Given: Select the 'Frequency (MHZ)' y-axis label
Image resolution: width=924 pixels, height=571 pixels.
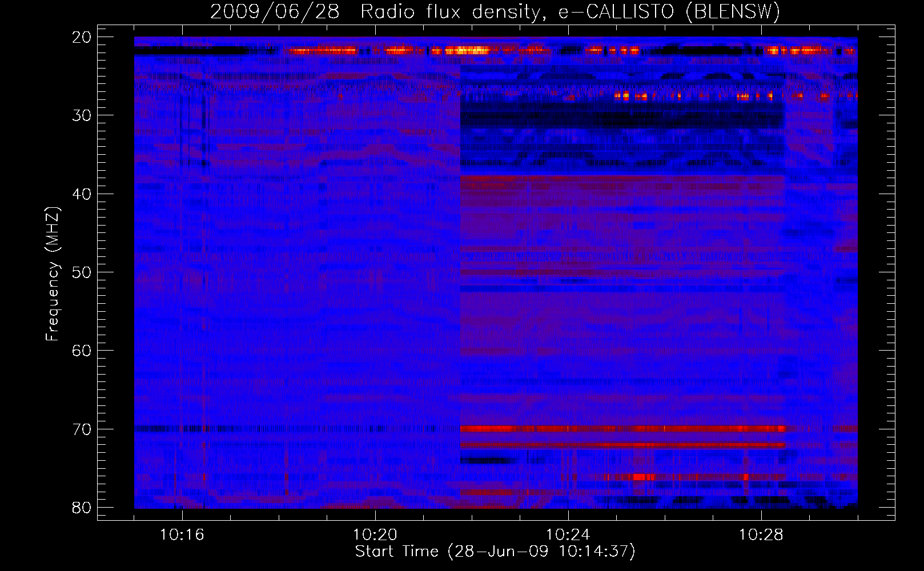Looking at the screenshot, I should 53,274.
